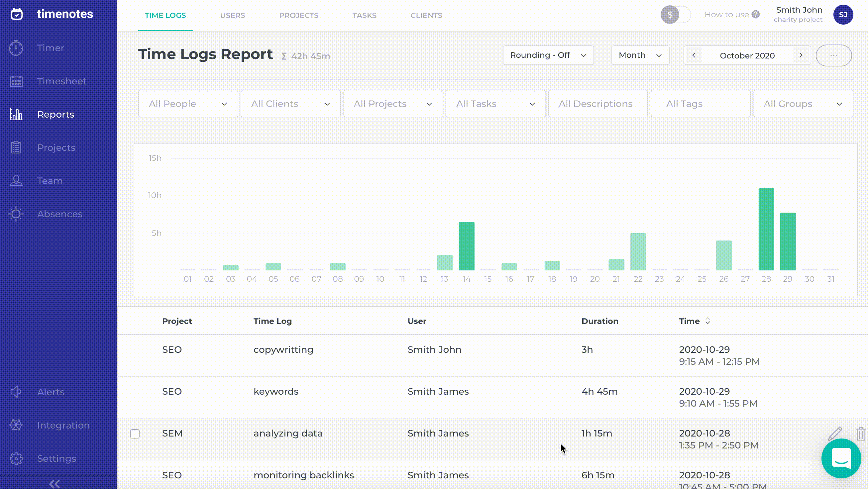Viewport: 868px width, 489px height.
Task: Check the SEM analyzing data row checkbox
Action: point(135,434)
